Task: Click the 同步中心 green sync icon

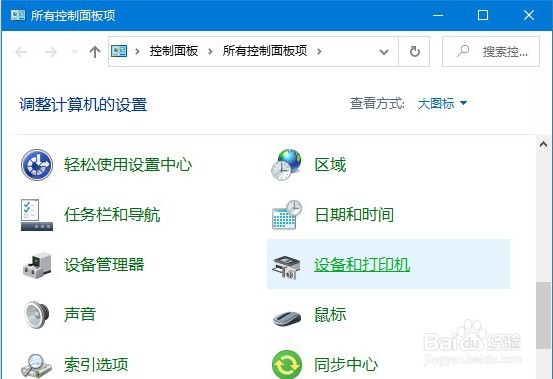Action: tap(287, 365)
